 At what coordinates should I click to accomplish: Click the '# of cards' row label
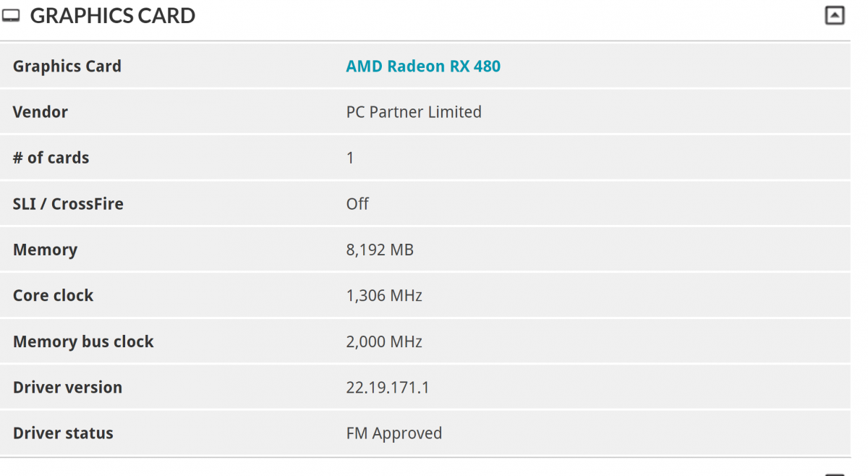point(51,158)
